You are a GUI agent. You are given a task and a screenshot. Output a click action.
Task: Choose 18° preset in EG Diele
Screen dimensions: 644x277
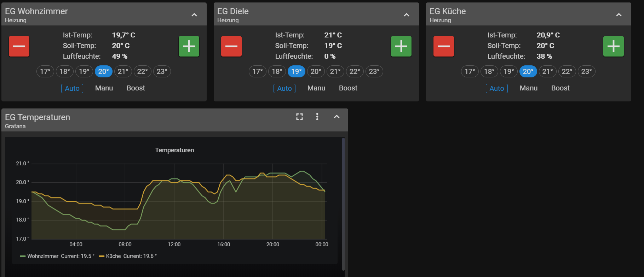(x=277, y=71)
